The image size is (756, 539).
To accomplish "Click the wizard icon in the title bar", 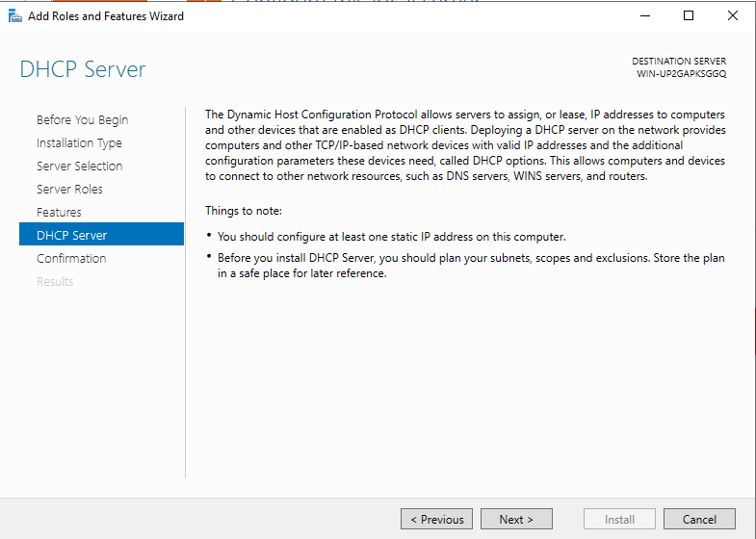I will pos(14,15).
